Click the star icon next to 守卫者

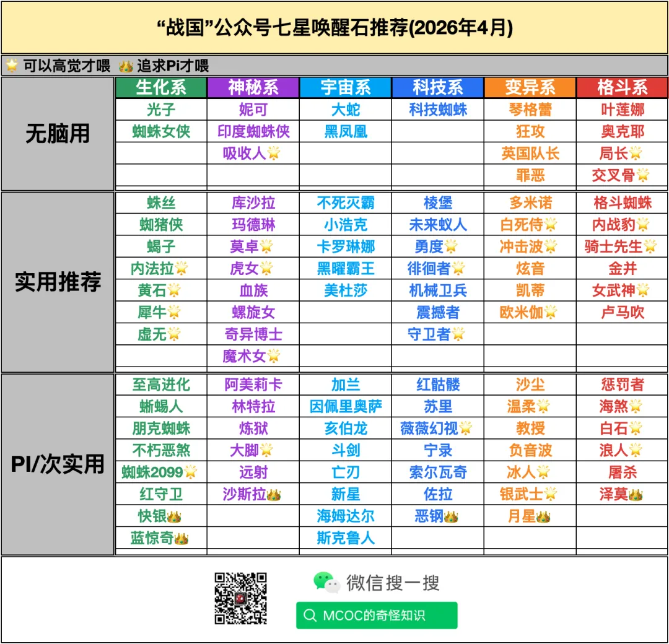click(x=458, y=334)
